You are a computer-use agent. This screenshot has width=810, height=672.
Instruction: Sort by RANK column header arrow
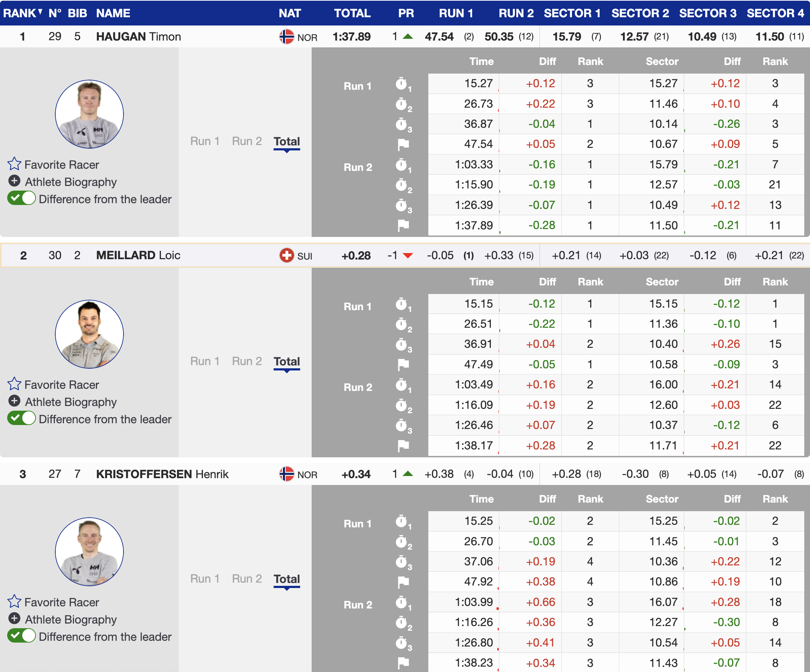pos(40,12)
